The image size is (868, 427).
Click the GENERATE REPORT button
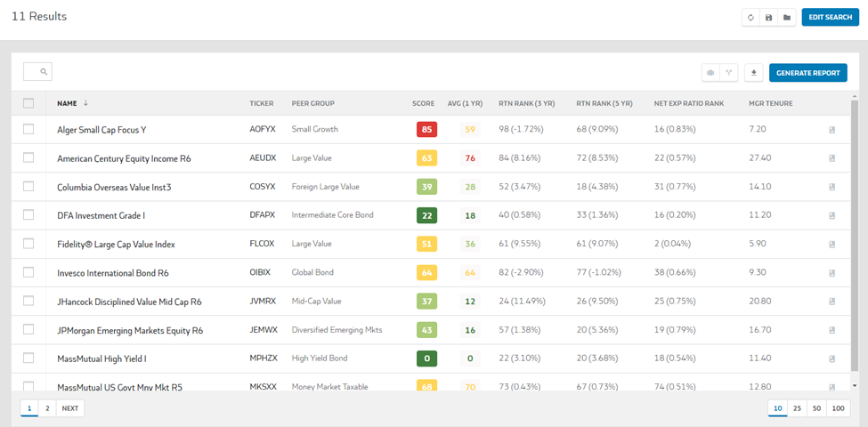[x=808, y=72]
